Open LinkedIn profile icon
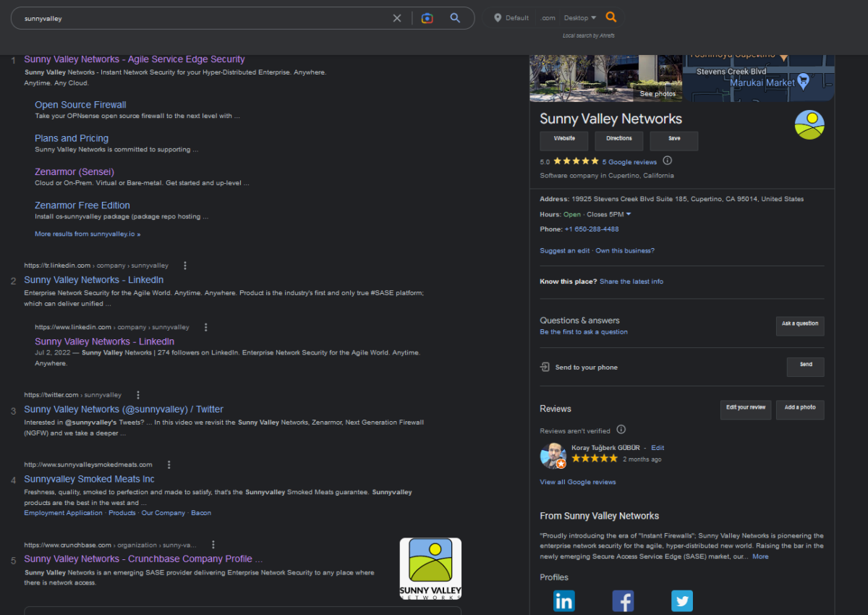 tap(564, 601)
